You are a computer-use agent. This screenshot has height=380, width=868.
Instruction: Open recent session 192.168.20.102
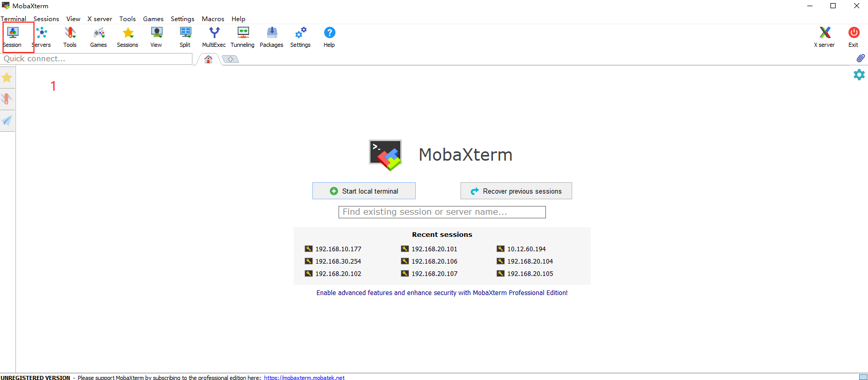(x=333, y=274)
